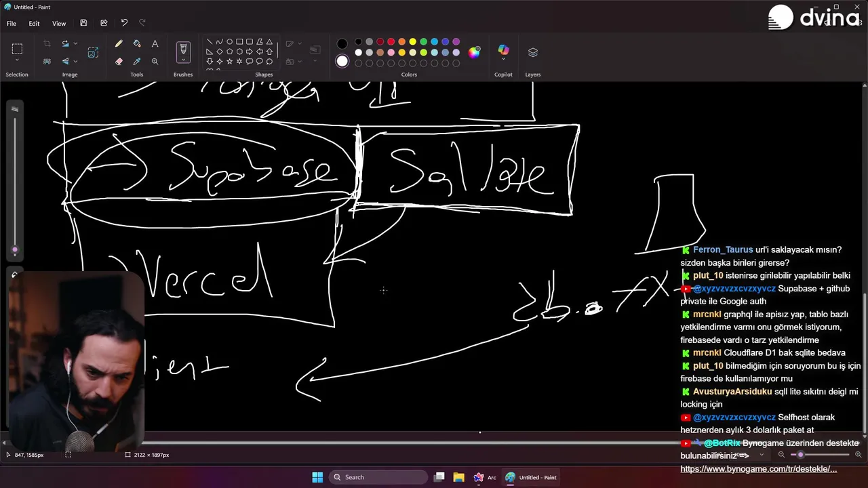Viewport: 868px width, 488px height.
Task: Zoom in with the plus magnifier
Action: point(859,455)
